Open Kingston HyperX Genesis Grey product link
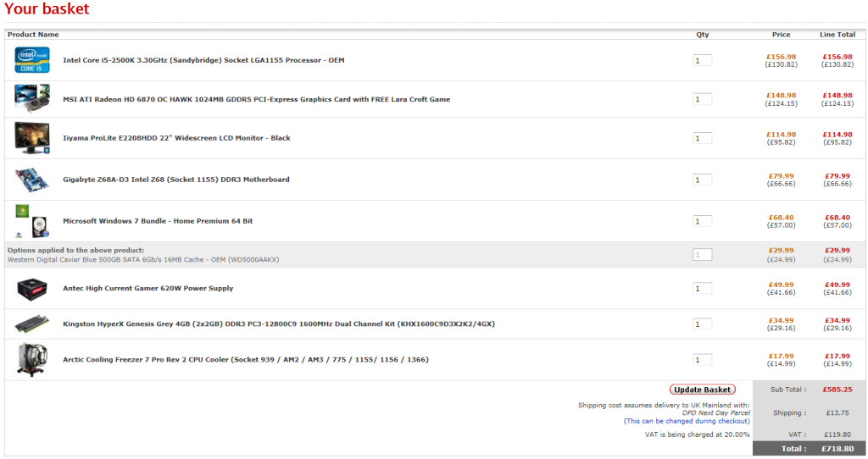The image size is (868, 459). (x=278, y=324)
